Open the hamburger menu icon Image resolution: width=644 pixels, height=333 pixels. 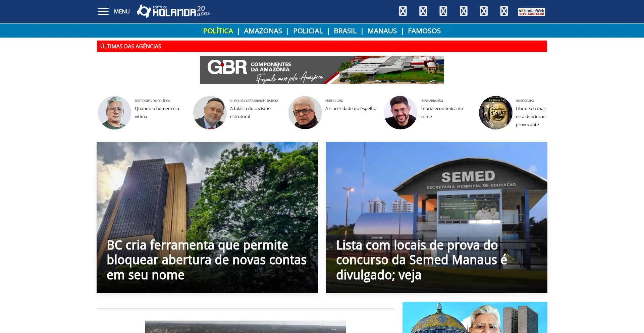click(103, 12)
